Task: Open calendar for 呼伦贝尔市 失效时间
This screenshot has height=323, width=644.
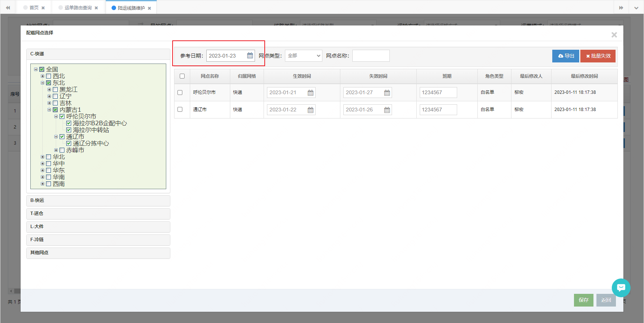Action: click(387, 93)
